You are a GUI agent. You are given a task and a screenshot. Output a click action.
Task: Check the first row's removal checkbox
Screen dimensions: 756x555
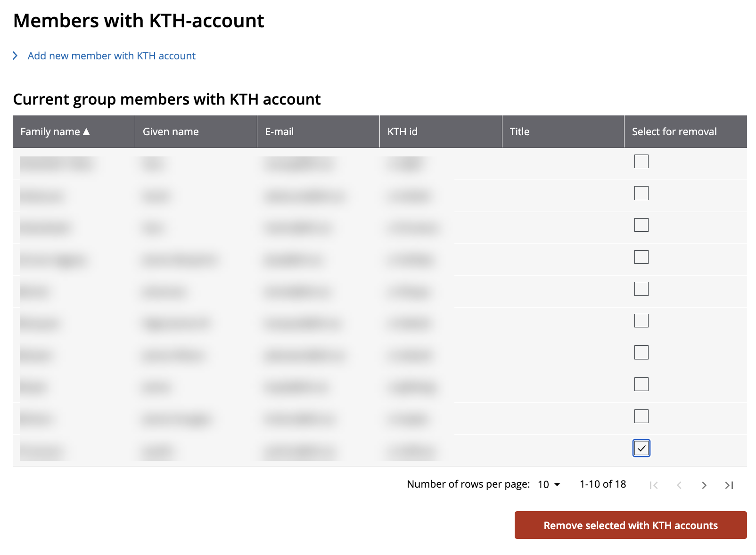641,162
